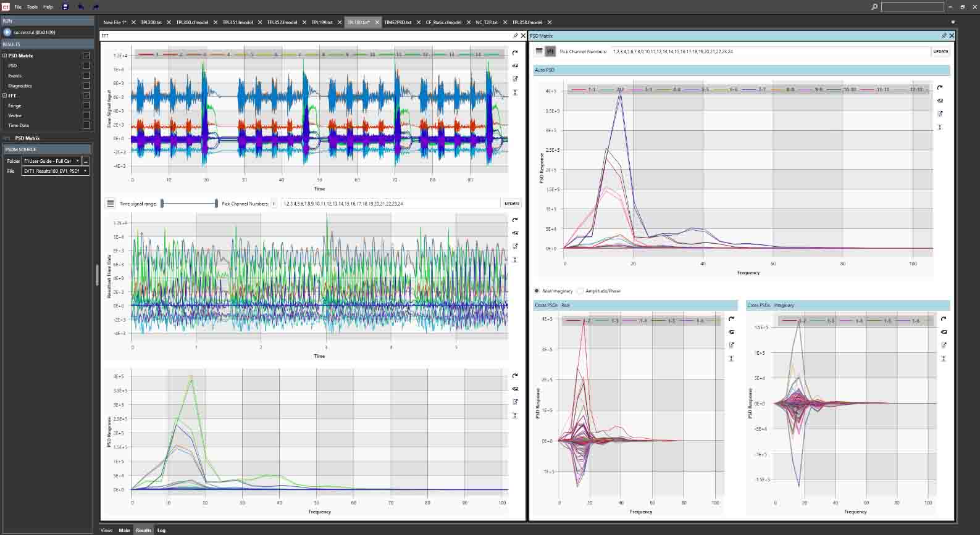The image size is (980, 535).
Task: Toggle the PSD results checkbox
Action: (86, 65)
